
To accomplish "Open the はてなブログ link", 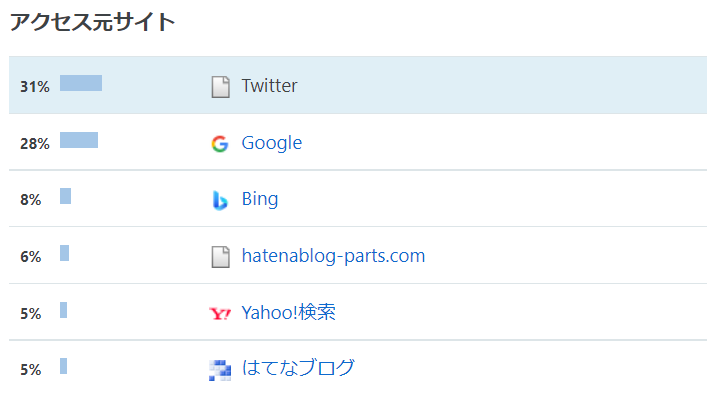I will pos(298,368).
